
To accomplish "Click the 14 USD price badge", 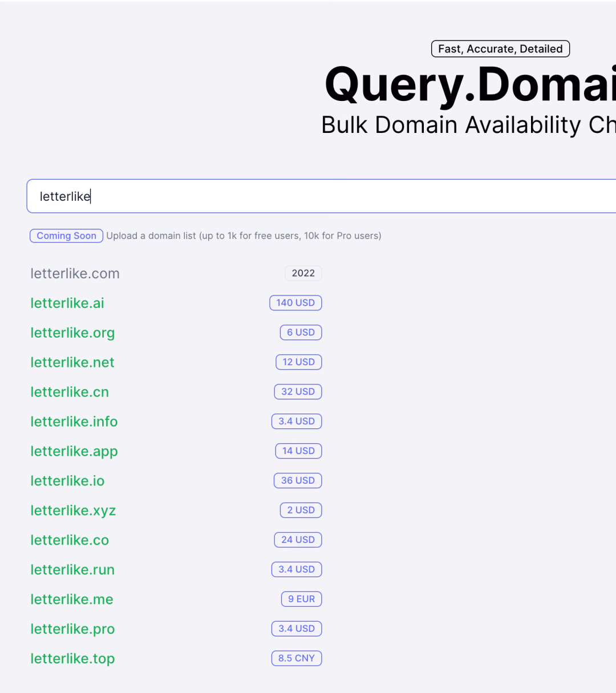I will (298, 451).
